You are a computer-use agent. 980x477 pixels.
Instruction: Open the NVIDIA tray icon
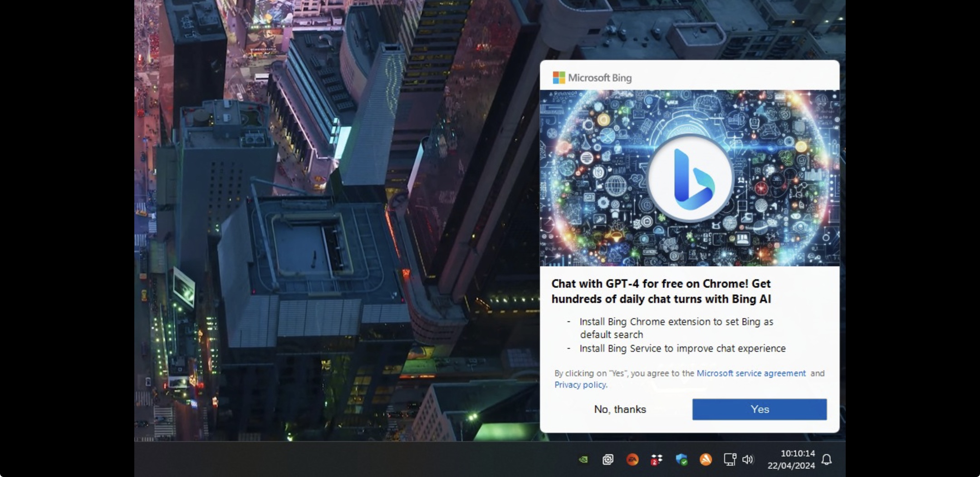[583, 459]
